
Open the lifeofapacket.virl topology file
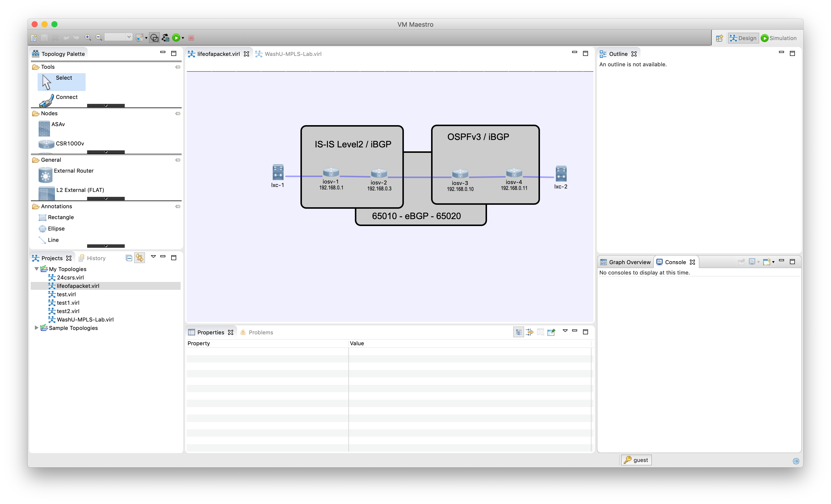[78, 286]
